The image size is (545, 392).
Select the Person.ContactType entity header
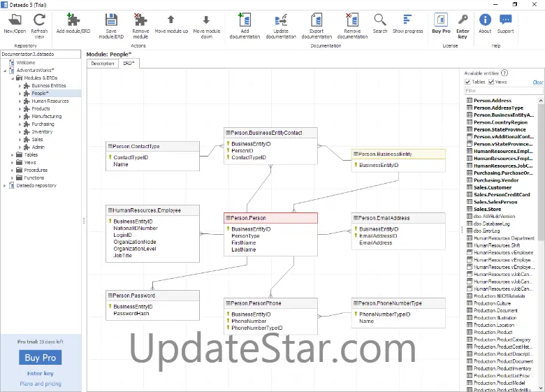coord(152,146)
